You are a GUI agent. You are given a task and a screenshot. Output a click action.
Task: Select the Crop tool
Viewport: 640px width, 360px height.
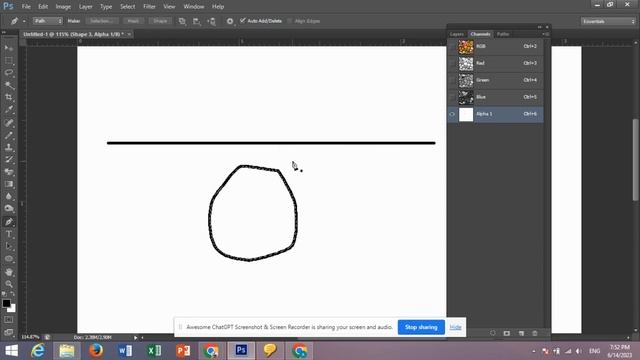coord(9,97)
